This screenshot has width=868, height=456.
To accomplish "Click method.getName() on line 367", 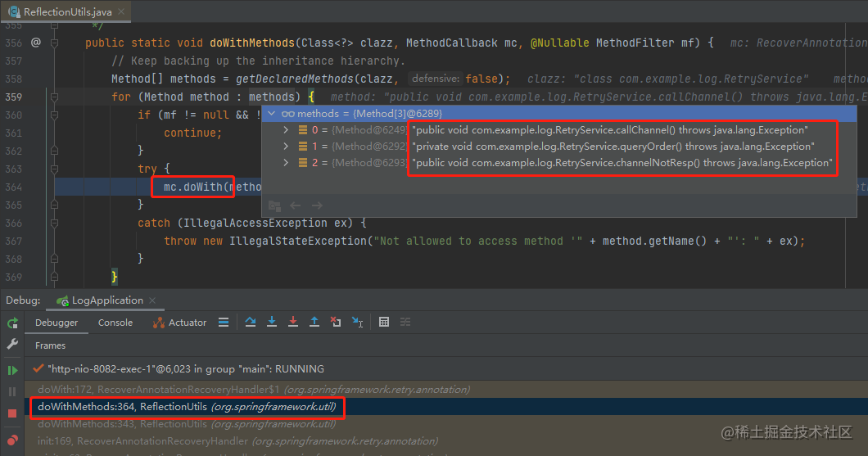I will click(x=655, y=242).
